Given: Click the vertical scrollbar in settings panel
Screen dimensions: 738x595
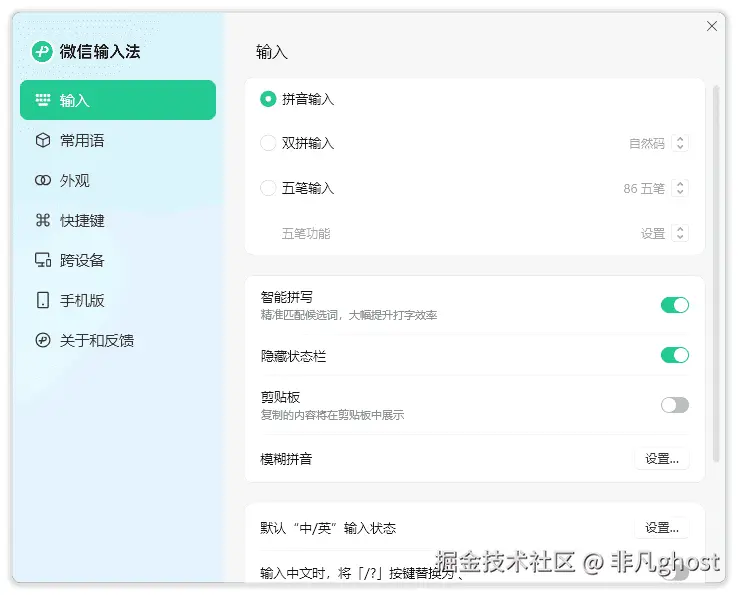Looking at the screenshot, I should click(716, 270).
